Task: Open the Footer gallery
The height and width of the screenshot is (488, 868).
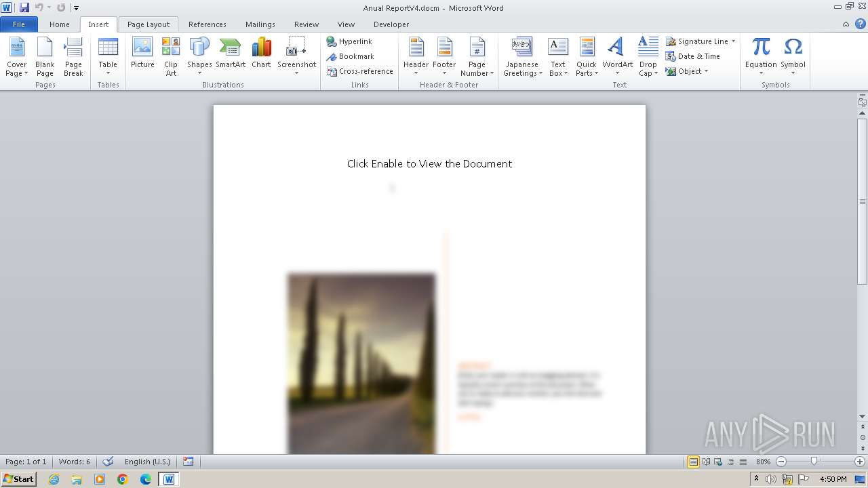Action: click(444, 57)
